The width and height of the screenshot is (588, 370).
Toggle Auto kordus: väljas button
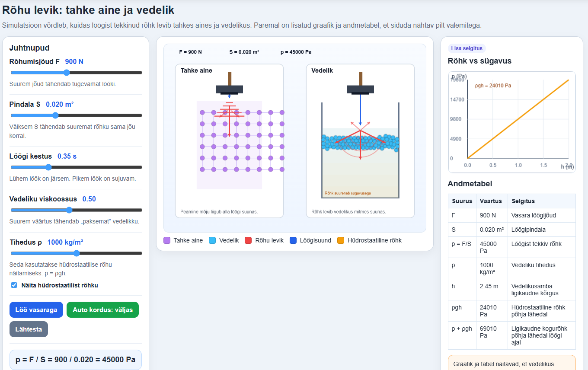[102, 310]
